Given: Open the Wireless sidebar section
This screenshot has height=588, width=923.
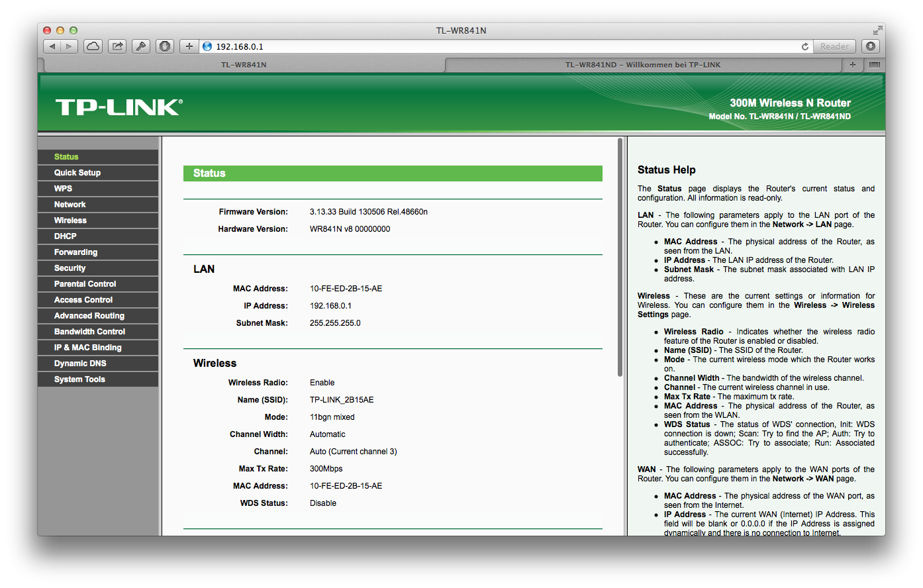Looking at the screenshot, I should coord(98,220).
